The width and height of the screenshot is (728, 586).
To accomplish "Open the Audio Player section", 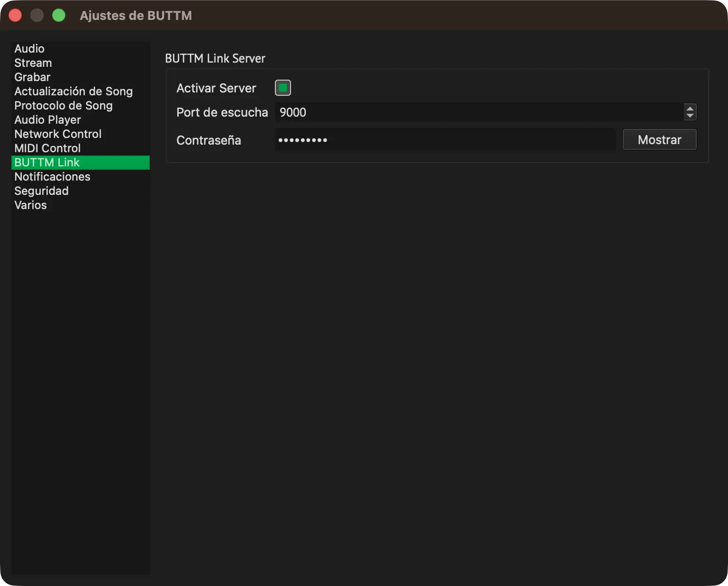I will [x=80, y=120].
